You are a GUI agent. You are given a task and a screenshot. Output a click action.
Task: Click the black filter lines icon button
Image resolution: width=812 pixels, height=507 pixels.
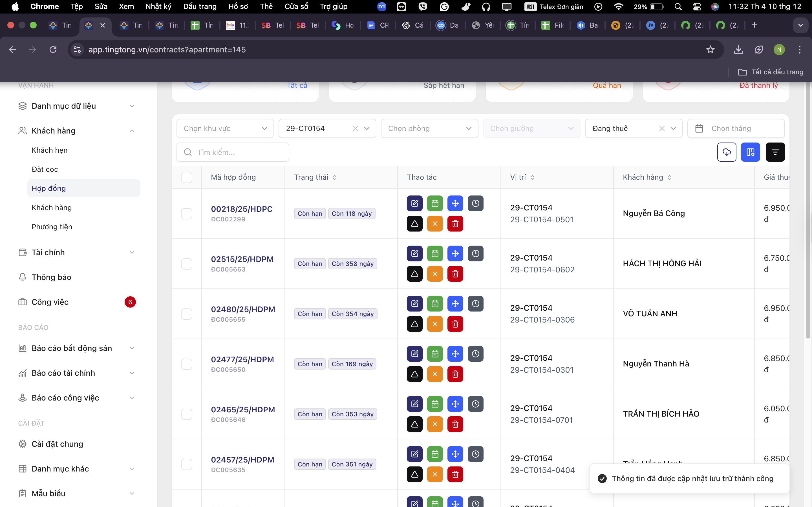pos(775,152)
